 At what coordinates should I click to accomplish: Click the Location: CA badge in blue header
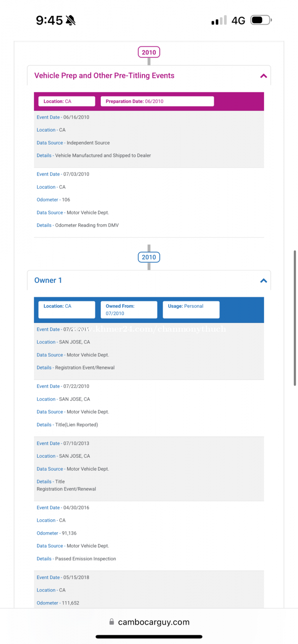click(67, 310)
